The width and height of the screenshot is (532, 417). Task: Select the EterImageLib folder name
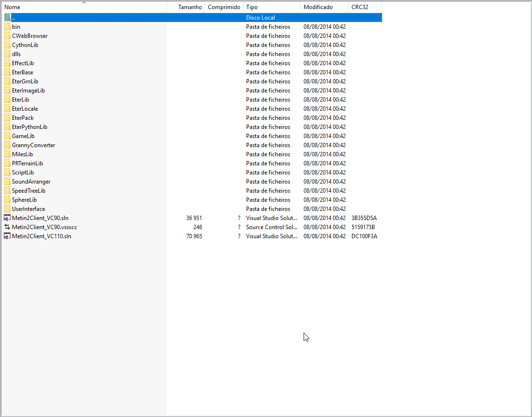(x=29, y=91)
